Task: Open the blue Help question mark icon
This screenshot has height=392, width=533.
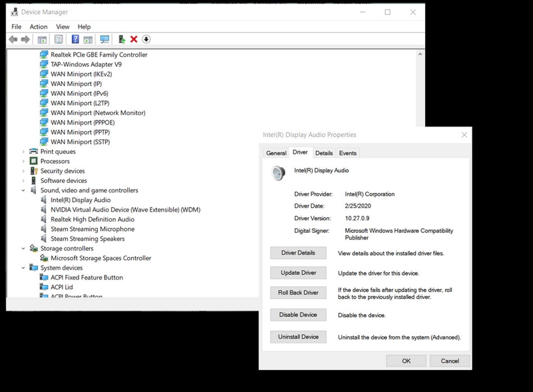Action: (75, 39)
